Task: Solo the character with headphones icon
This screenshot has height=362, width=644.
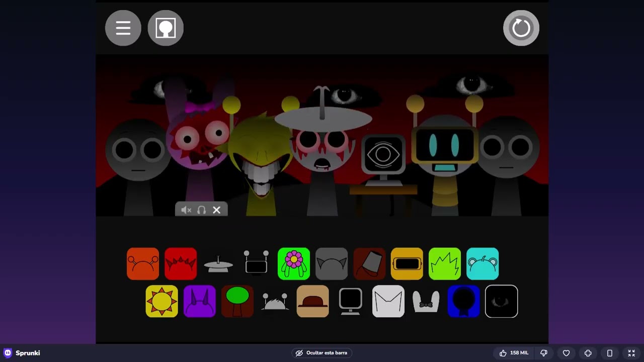Action: point(202,210)
